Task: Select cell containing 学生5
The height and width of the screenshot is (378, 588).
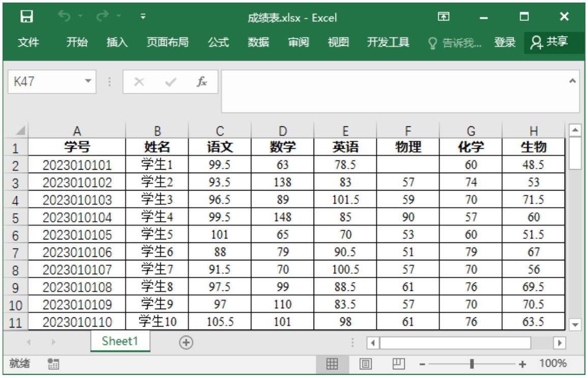Action: [x=157, y=234]
